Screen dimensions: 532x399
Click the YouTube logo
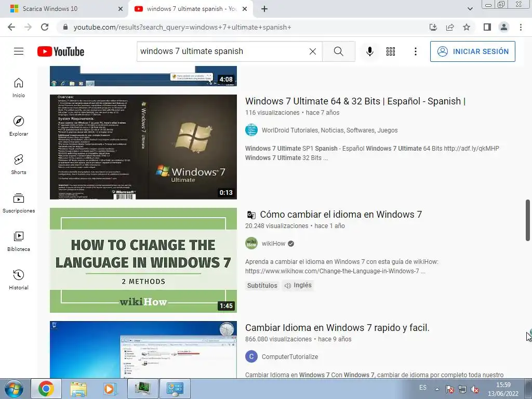click(x=61, y=51)
